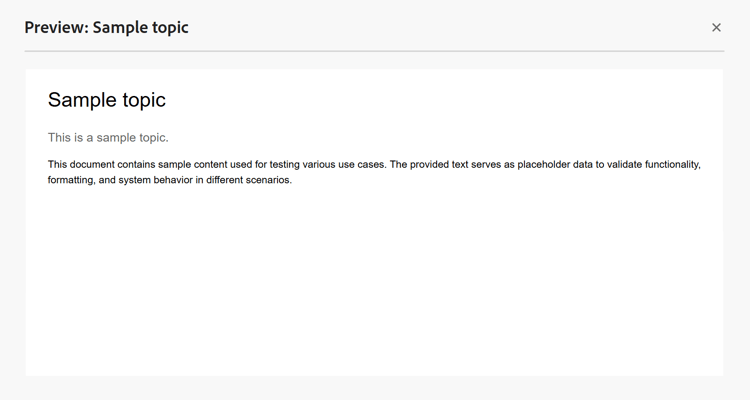Viewport: 750px width, 400px height.
Task: Click the 'This is a sample topic.' description
Action: 108,138
